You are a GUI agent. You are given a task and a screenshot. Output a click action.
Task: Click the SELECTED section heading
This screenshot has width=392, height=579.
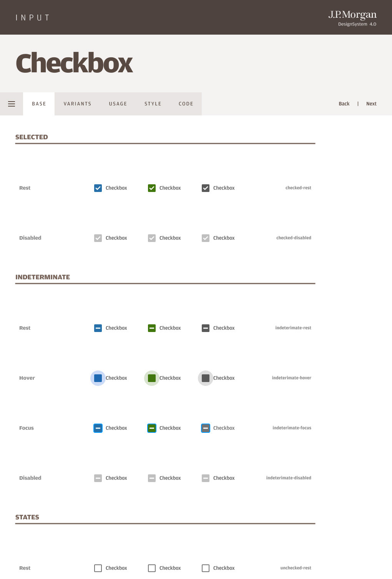32,137
